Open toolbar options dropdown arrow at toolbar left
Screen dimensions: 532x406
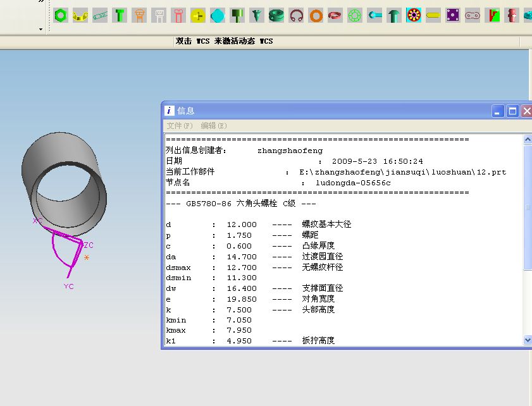(x=40, y=29)
